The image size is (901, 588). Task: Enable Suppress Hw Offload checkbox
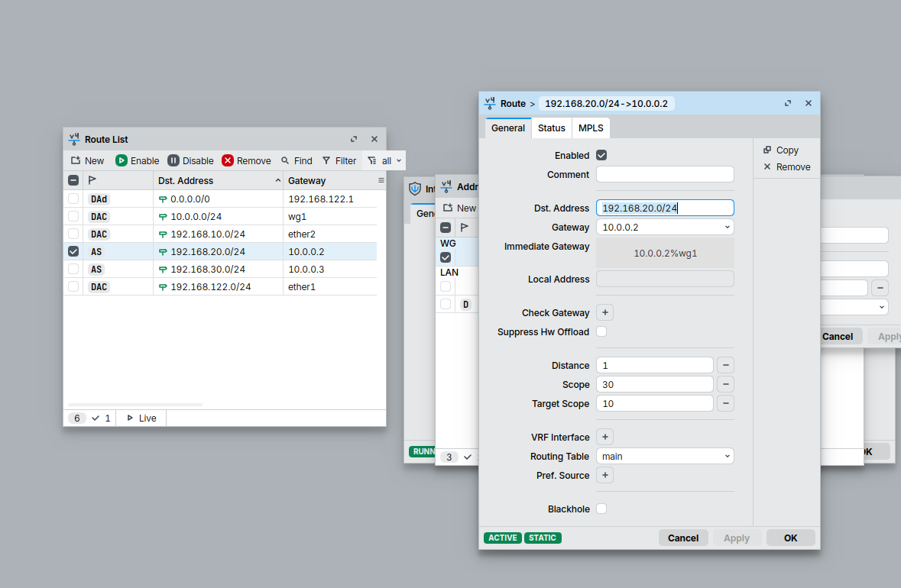click(601, 331)
